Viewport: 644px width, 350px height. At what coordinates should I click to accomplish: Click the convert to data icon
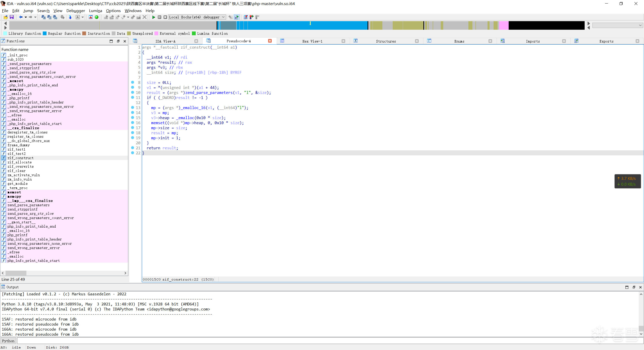point(112,17)
